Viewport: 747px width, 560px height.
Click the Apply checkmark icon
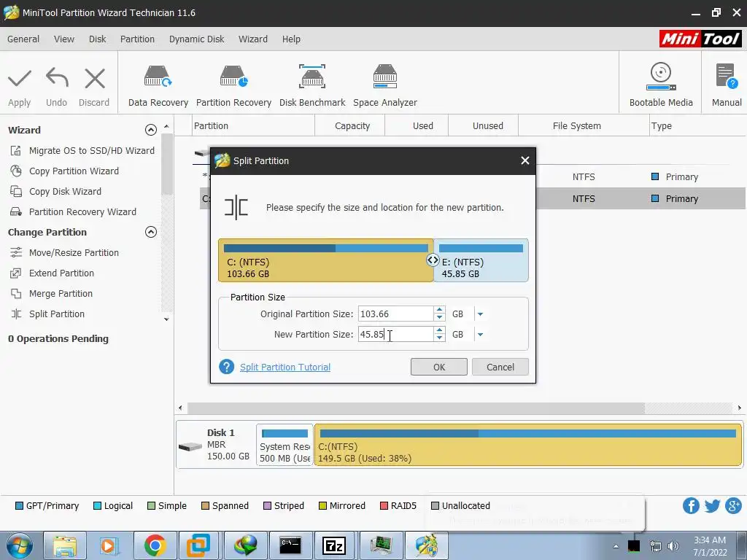20,79
